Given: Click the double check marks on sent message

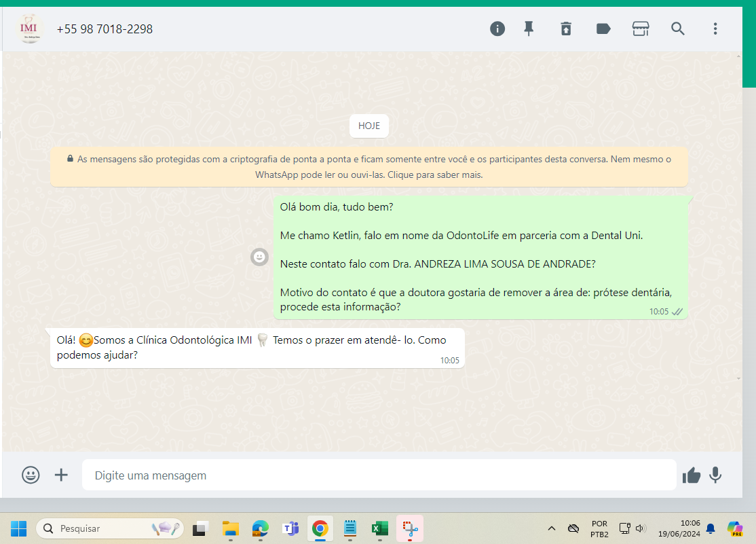Looking at the screenshot, I should 677,312.
